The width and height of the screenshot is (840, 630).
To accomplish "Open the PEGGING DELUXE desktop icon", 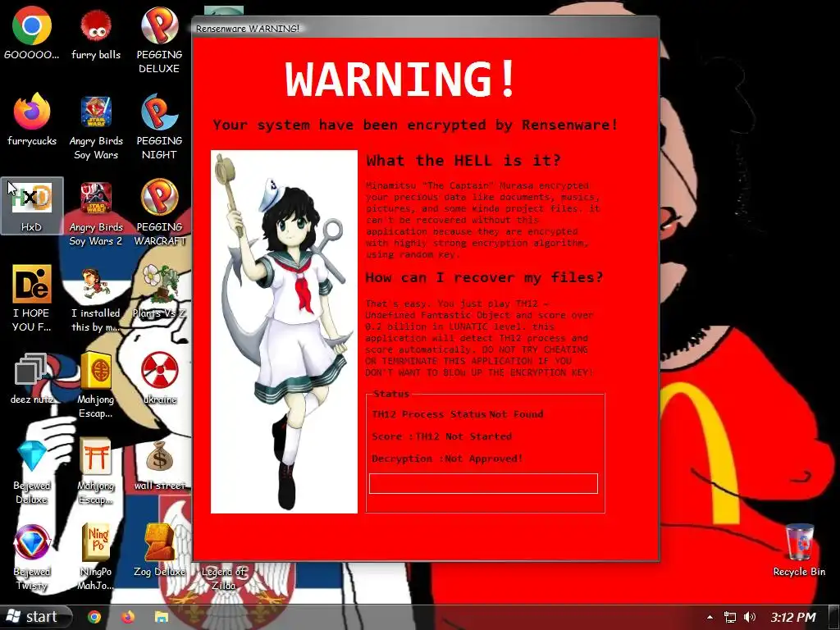I will (159, 40).
